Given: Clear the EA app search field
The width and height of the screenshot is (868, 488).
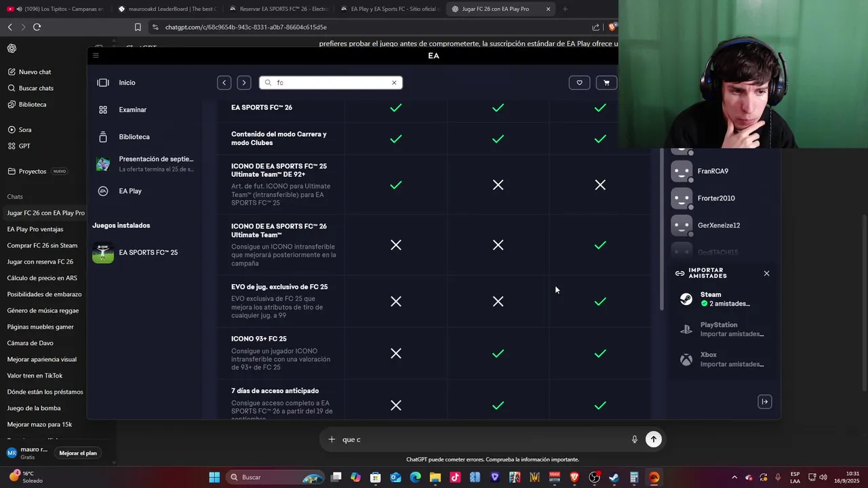Looking at the screenshot, I should click(394, 83).
